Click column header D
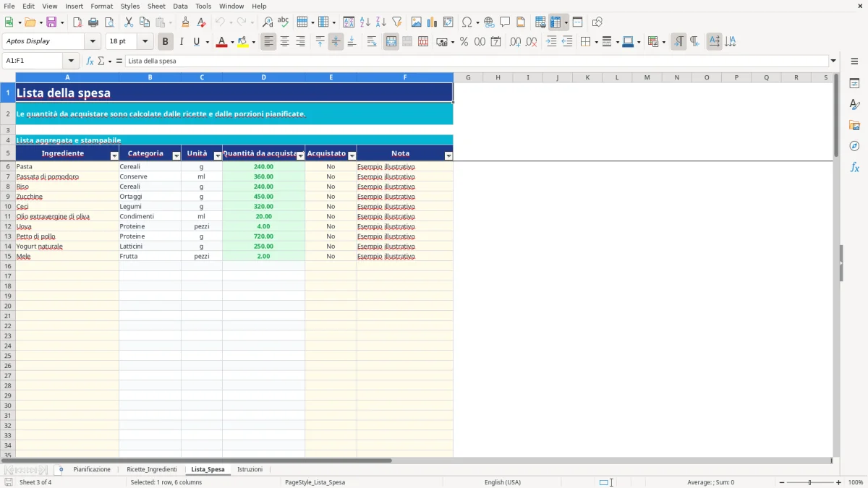Image resolution: width=868 pixels, height=488 pixels. click(x=263, y=77)
